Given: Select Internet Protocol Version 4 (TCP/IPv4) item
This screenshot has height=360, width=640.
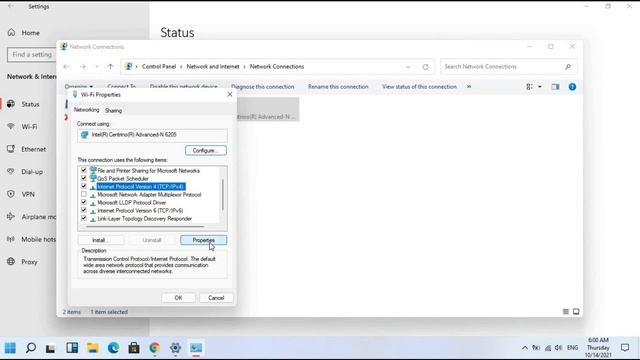Looking at the screenshot, I should [141, 187].
